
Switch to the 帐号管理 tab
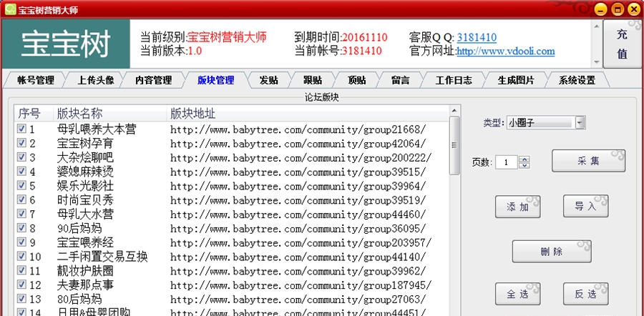35,80
